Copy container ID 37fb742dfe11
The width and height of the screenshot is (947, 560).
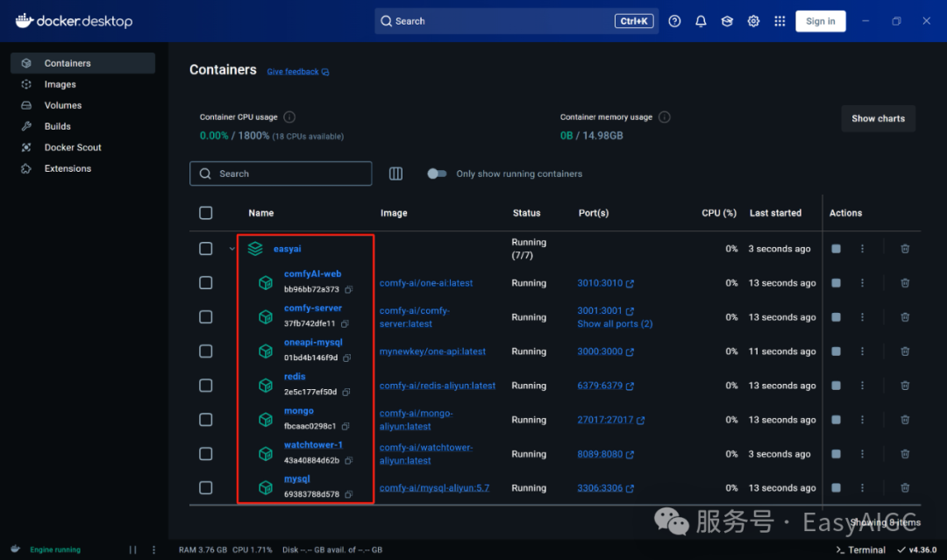click(x=345, y=323)
